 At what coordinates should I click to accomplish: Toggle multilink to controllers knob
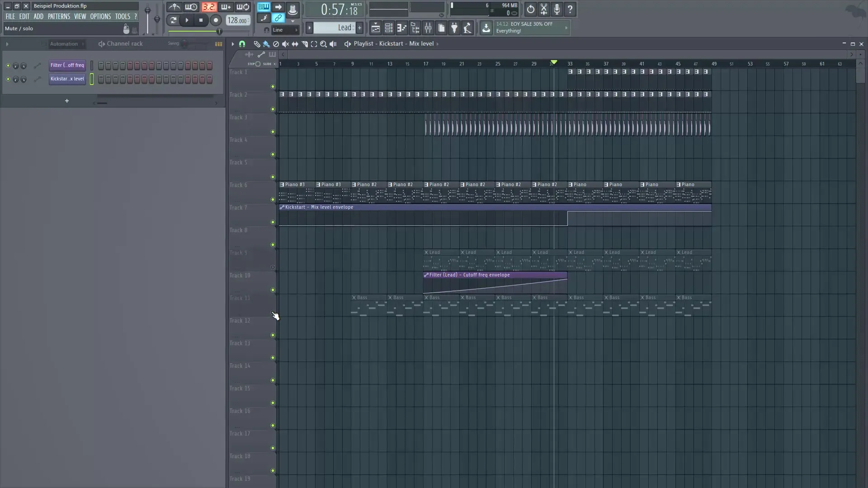(x=292, y=9)
